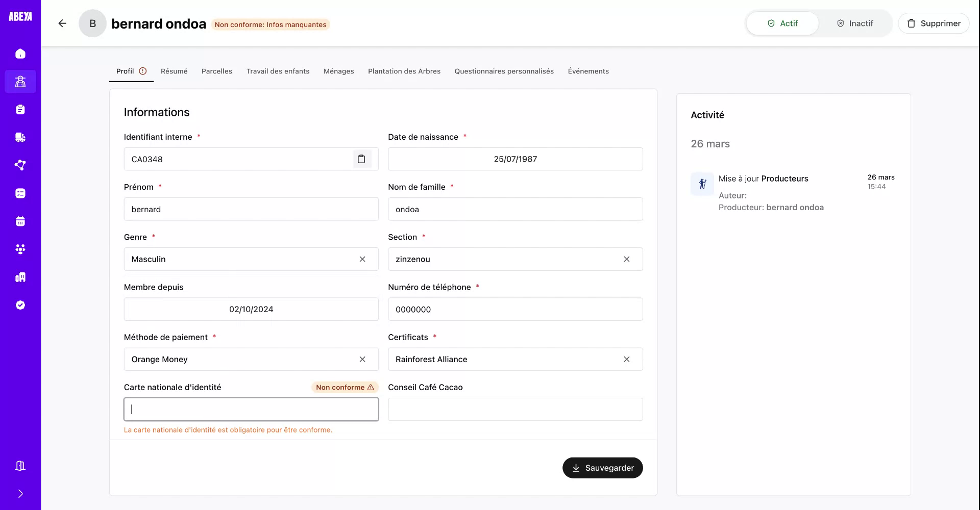This screenshot has width=980, height=510.
Task: Switch the producer status to Inactif
Action: coord(855,23)
